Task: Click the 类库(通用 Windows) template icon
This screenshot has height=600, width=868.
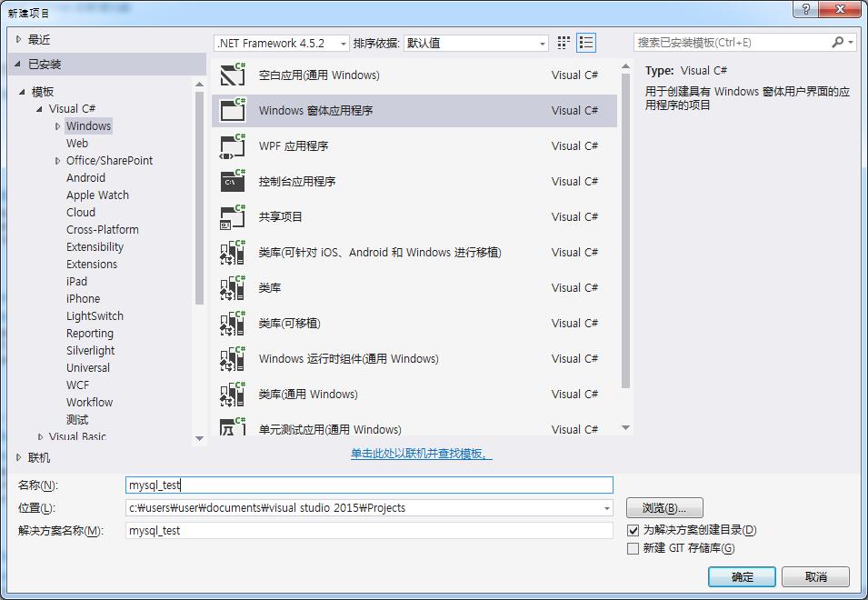Action: (x=233, y=394)
